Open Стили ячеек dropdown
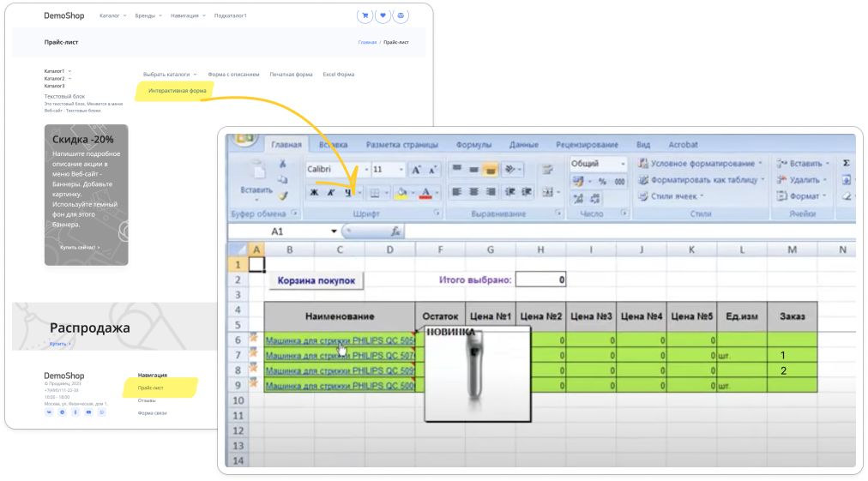The width and height of the screenshot is (868, 481). click(671, 196)
